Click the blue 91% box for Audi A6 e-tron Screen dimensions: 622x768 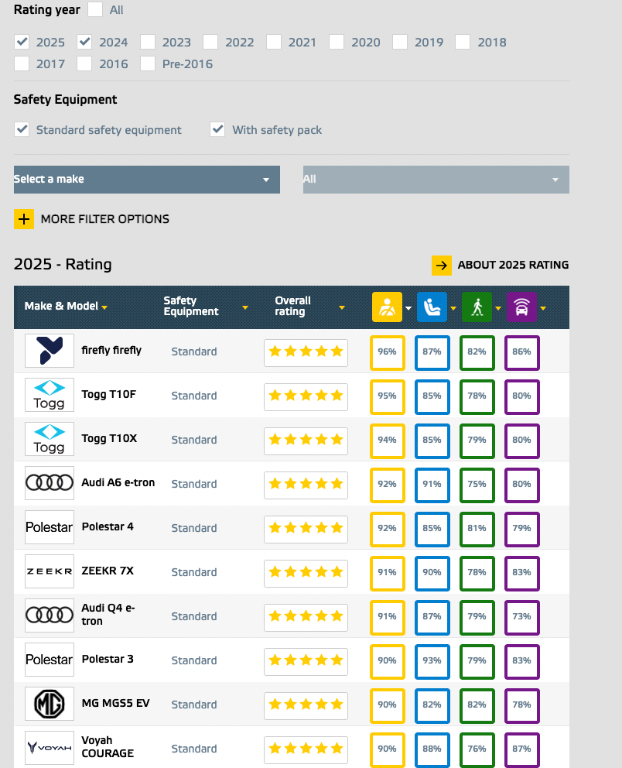pyautogui.click(x=432, y=484)
